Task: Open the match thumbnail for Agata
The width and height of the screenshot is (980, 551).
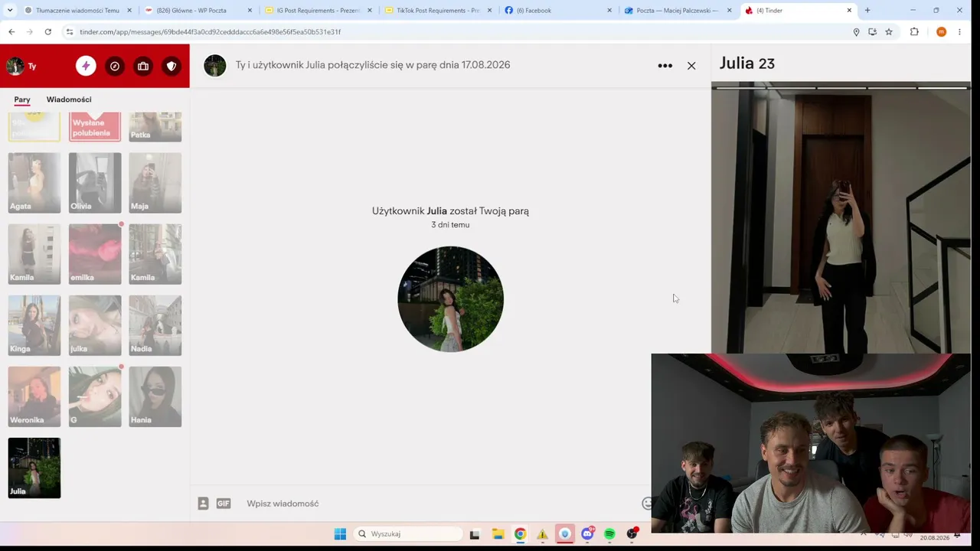Action: click(x=34, y=183)
